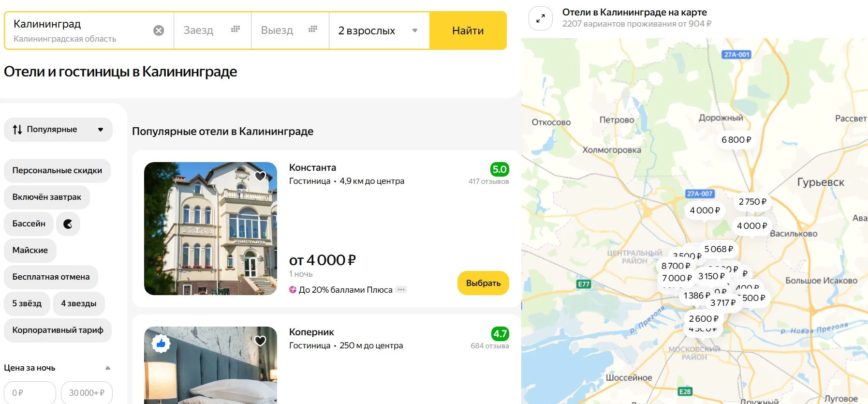Viewport: 868px width, 404px height.
Task: Click the от 4 000 ₽ price text
Action: pos(322,260)
